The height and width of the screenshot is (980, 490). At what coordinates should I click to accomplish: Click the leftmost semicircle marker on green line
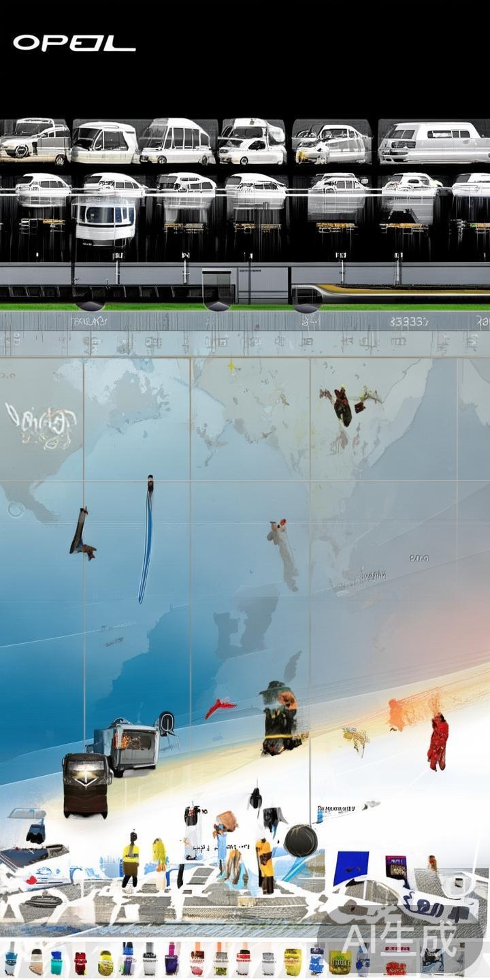[x=89, y=306]
